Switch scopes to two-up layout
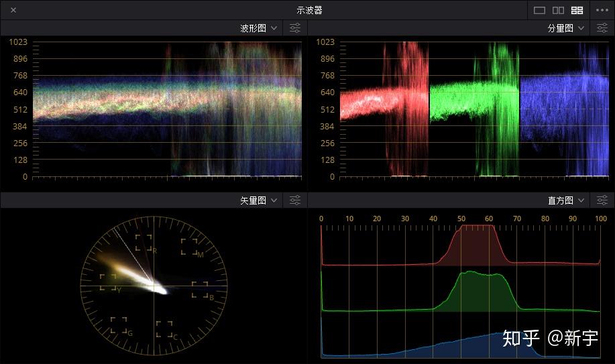Viewport: 615px width, 364px height. click(x=558, y=10)
